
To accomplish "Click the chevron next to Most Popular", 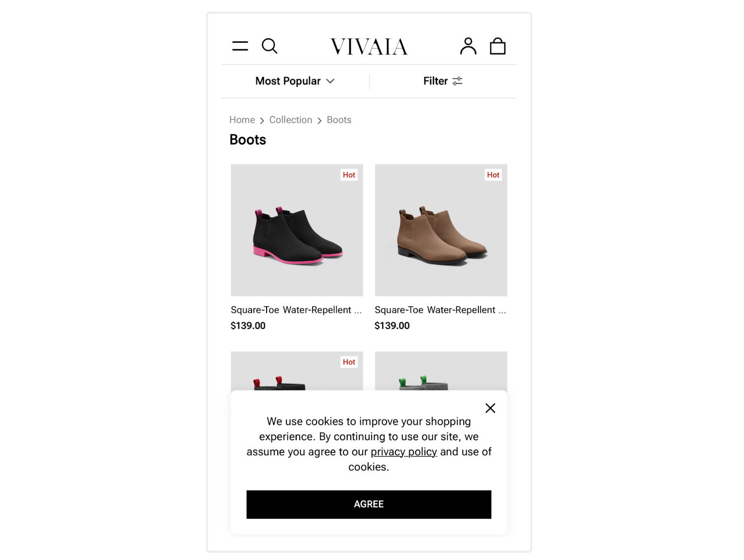I will tap(330, 81).
